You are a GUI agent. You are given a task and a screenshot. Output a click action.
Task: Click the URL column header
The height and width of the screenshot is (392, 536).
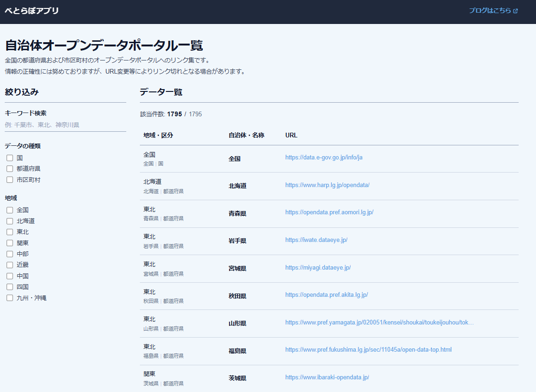click(291, 135)
